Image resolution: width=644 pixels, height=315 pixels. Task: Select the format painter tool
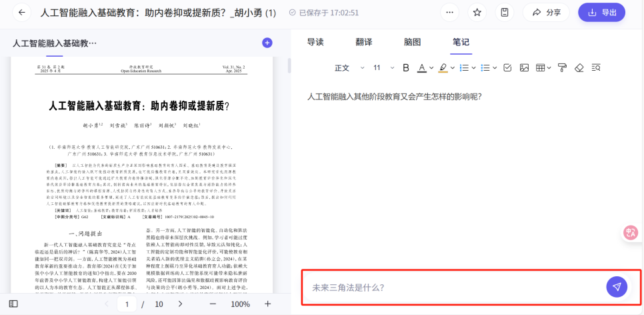(x=562, y=68)
